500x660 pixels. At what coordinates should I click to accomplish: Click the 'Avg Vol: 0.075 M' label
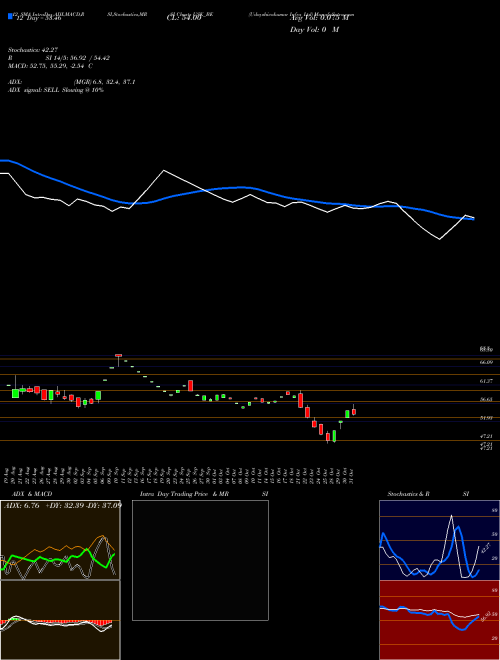(319, 18)
